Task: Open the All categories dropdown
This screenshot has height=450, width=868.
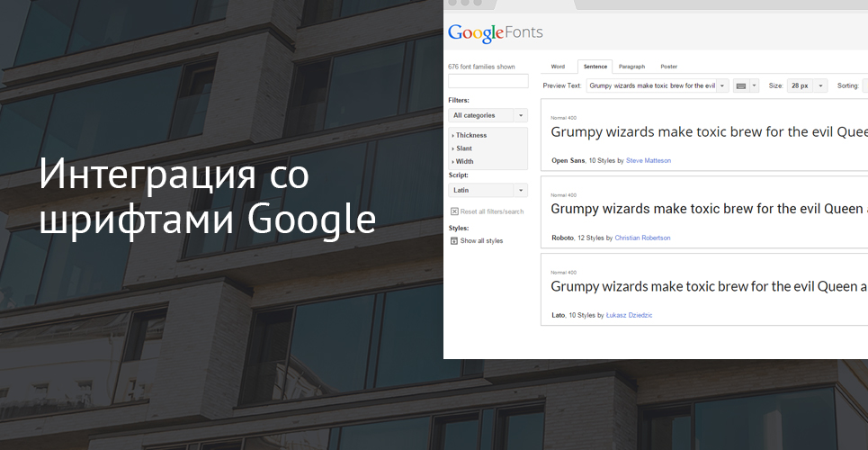Action: click(488, 115)
